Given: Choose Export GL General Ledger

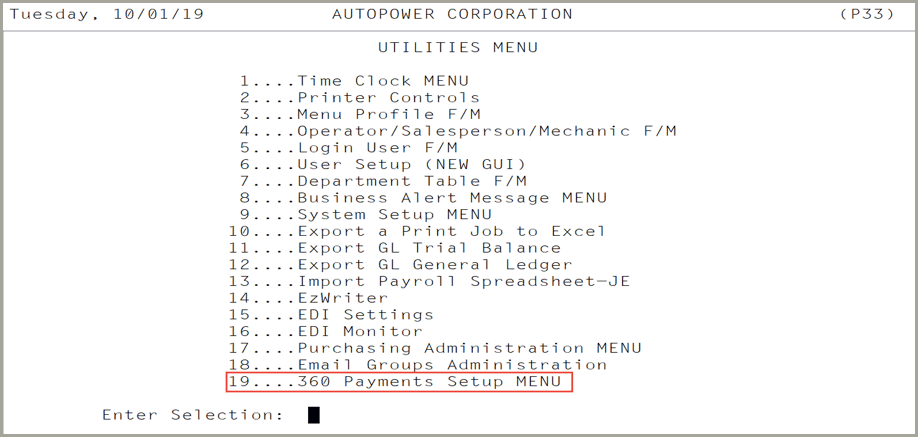Looking at the screenshot, I should click(x=400, y=265).
